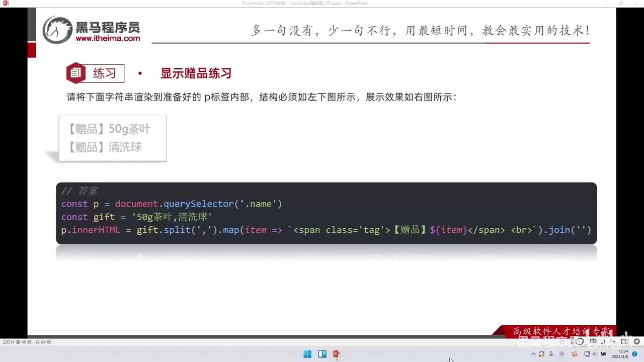644x362 pixels.
Task: Show hidden tray icons chevron
Action: [x=533, y=354]
